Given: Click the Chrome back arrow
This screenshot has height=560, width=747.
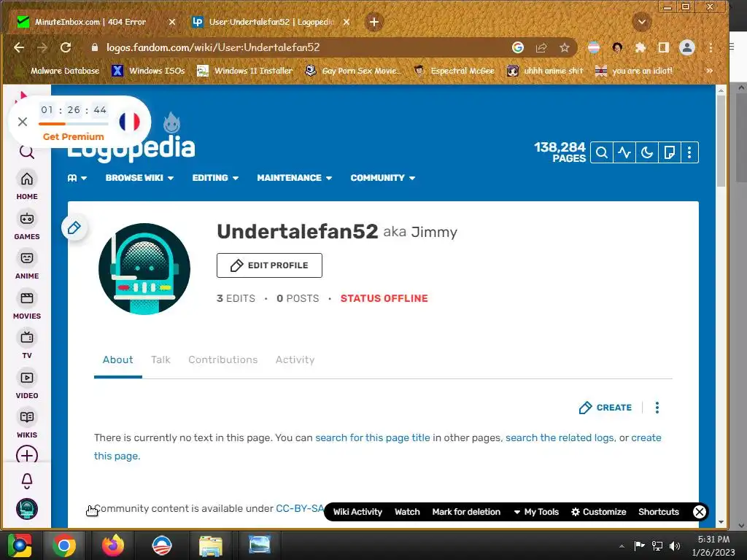Looking at the screenshot, I should click(x=19, y=47).
